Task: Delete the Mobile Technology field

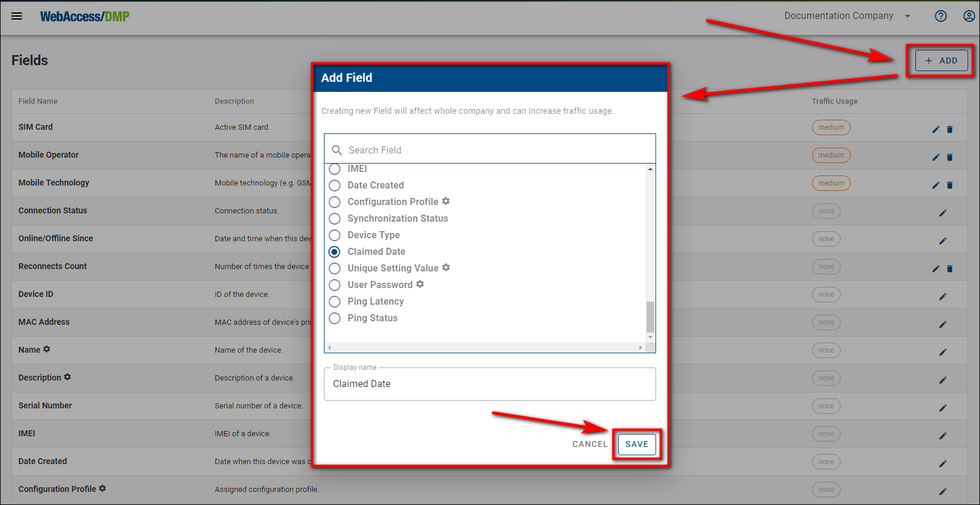Action: (x=950, y=185)
